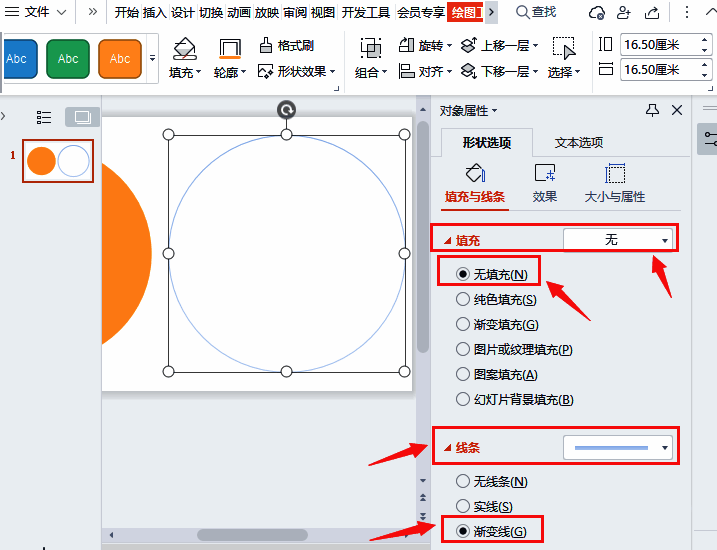Switch to outline view list icon
Screen dimensions: 717x550
(x=44, y=117)
